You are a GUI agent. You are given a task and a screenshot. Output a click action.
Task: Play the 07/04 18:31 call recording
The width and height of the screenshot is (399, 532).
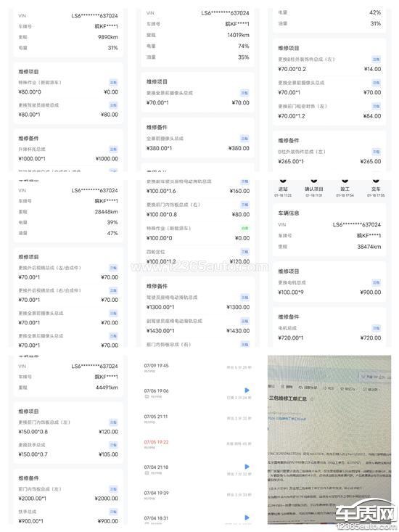(247, 517)
